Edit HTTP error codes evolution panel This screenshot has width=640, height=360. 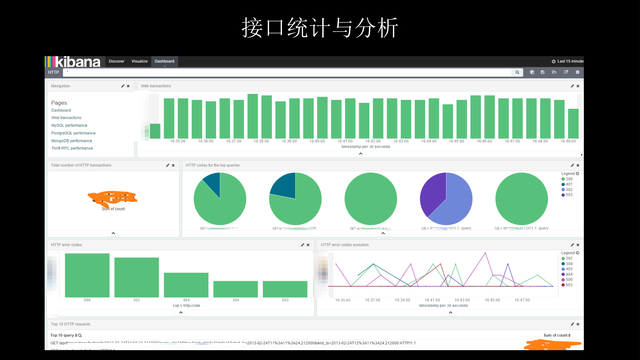572,245
